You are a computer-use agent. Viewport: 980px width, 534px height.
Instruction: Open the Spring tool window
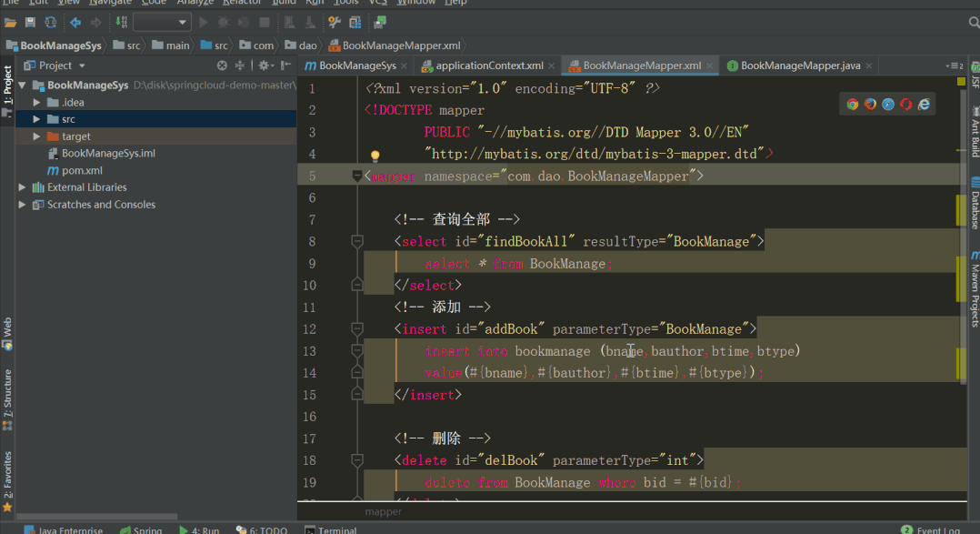141,529
